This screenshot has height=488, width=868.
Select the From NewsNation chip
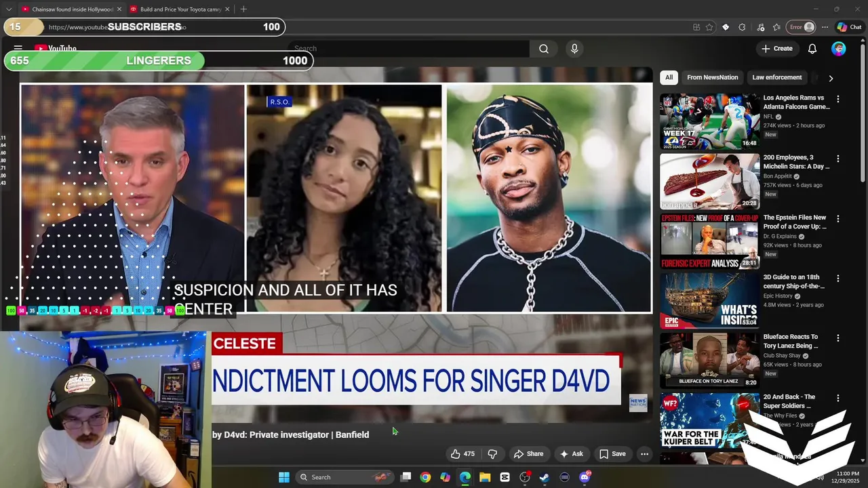click(x=712, y=77)
